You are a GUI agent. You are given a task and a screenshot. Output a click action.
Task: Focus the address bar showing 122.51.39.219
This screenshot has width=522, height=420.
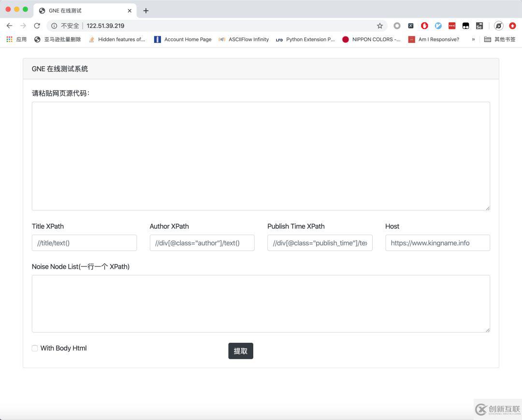tap(217, 26)
